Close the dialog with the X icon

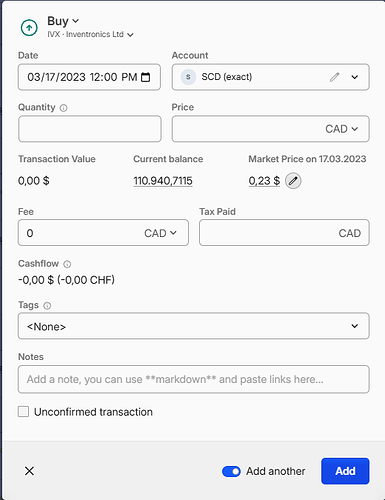tap(29, 471)
